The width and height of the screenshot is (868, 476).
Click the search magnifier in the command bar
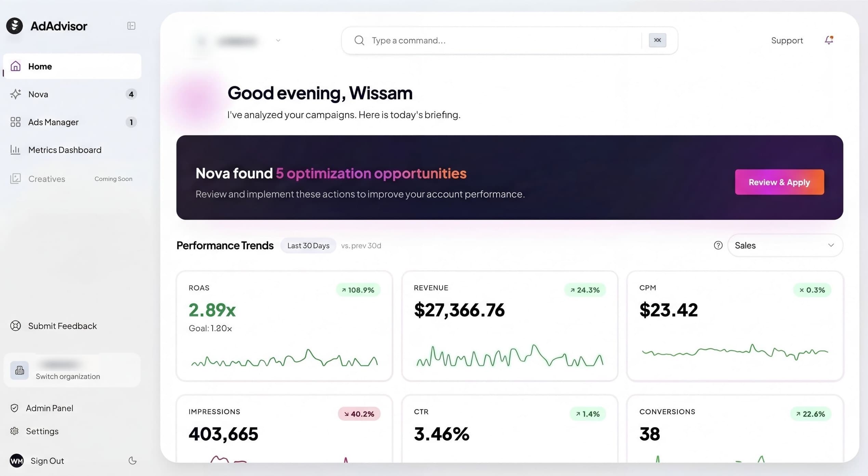359,40
